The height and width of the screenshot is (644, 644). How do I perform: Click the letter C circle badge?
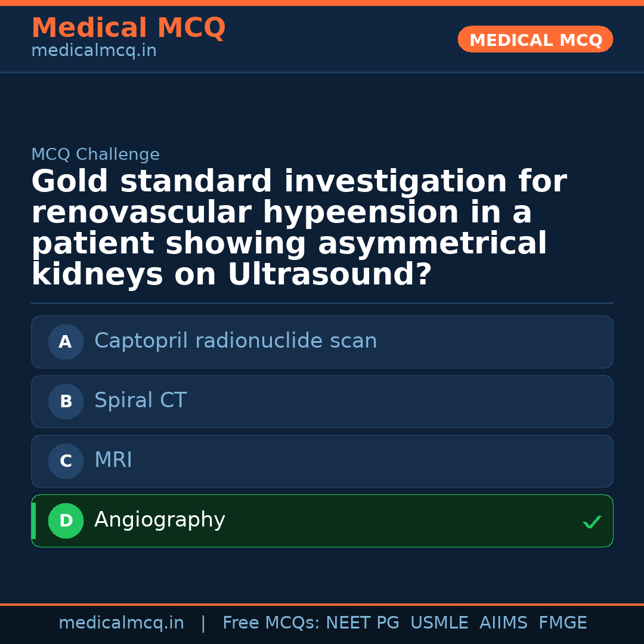66,461
